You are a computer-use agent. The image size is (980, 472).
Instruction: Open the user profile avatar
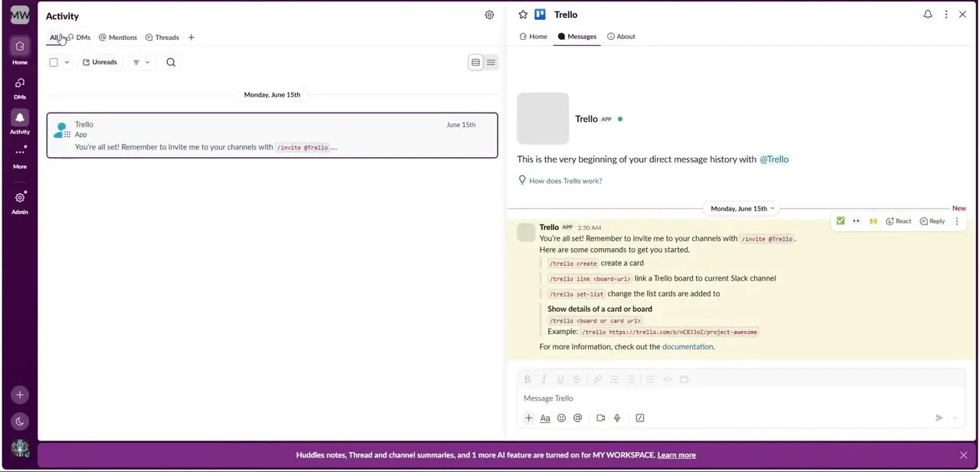(x=20, y=448)
